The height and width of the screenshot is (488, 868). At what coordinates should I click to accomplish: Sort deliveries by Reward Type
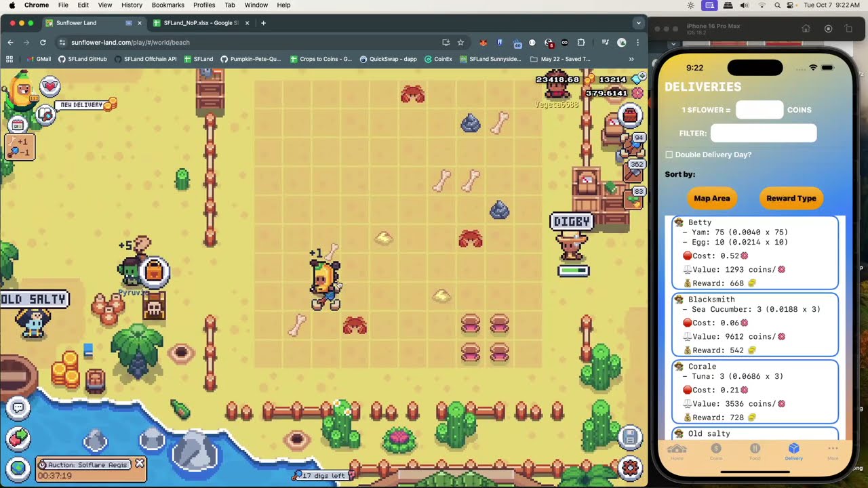pyautogui.click(x=791, y=199)
